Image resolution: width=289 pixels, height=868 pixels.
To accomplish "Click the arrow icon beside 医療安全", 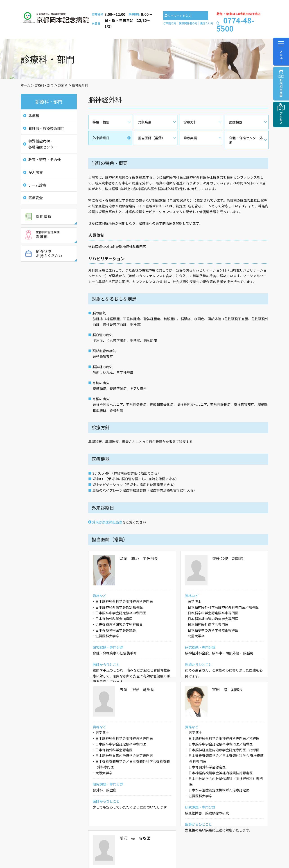I will tap(25, 198).
